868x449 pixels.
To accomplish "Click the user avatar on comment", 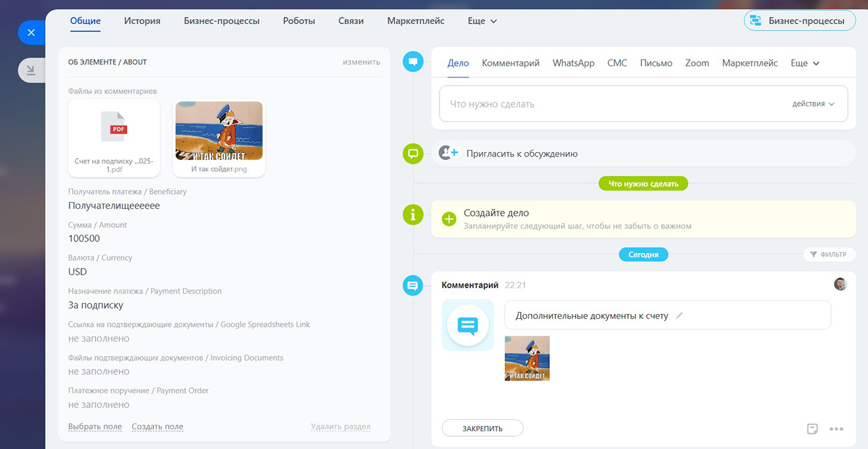I will (840, 284).
